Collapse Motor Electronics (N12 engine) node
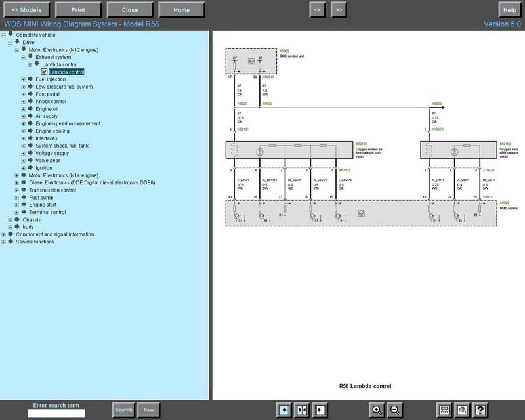 (17, 50)
